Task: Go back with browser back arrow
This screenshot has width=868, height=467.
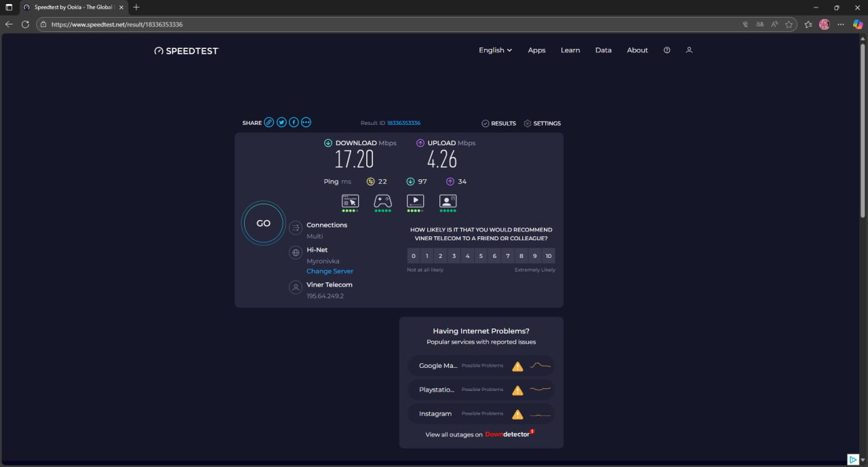Action: coord(9,24)
